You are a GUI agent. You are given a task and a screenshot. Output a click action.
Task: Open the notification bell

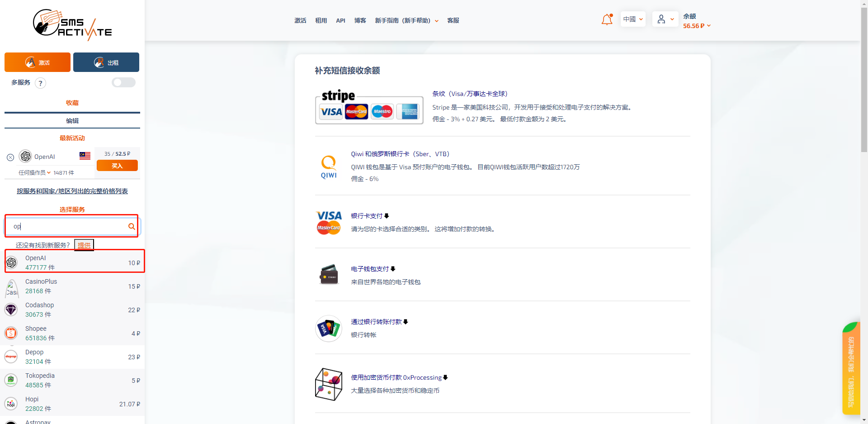coord(607,19)
